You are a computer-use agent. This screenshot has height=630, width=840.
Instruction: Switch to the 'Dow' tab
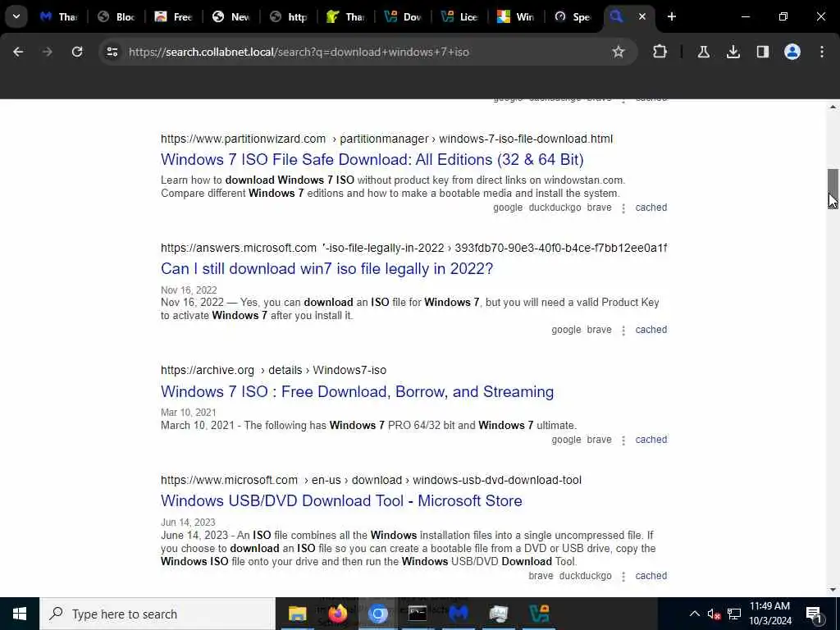(x=404, y=16)
